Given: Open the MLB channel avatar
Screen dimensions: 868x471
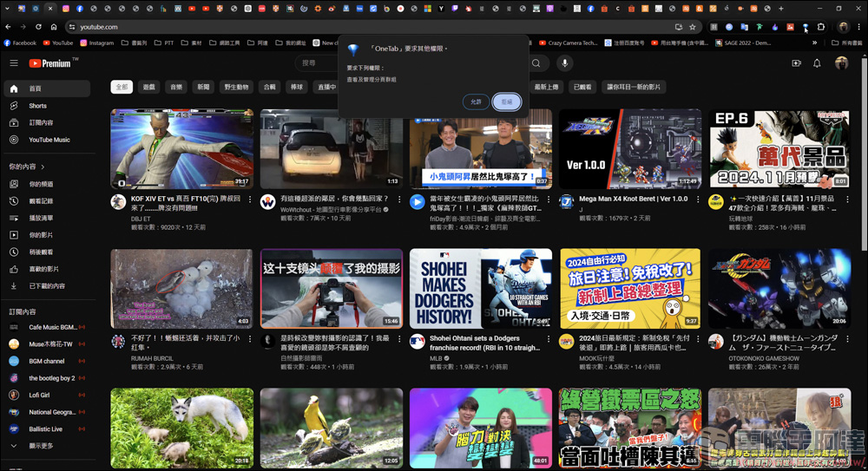Looking at the screenshot, I should pos(417,341).
